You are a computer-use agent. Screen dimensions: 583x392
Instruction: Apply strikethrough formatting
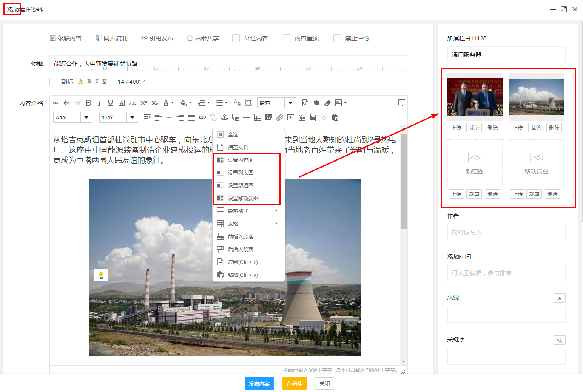[x=133, y=103]
